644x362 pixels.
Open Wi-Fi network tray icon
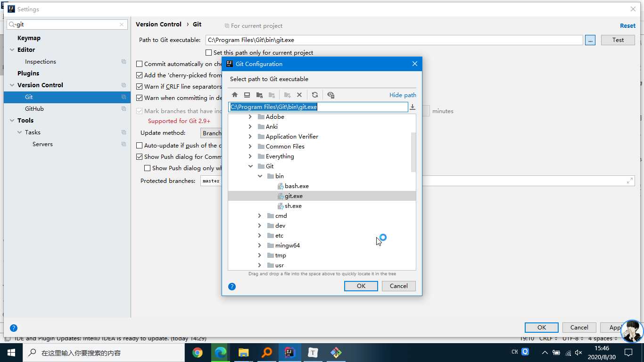click(x=568, y=353)
